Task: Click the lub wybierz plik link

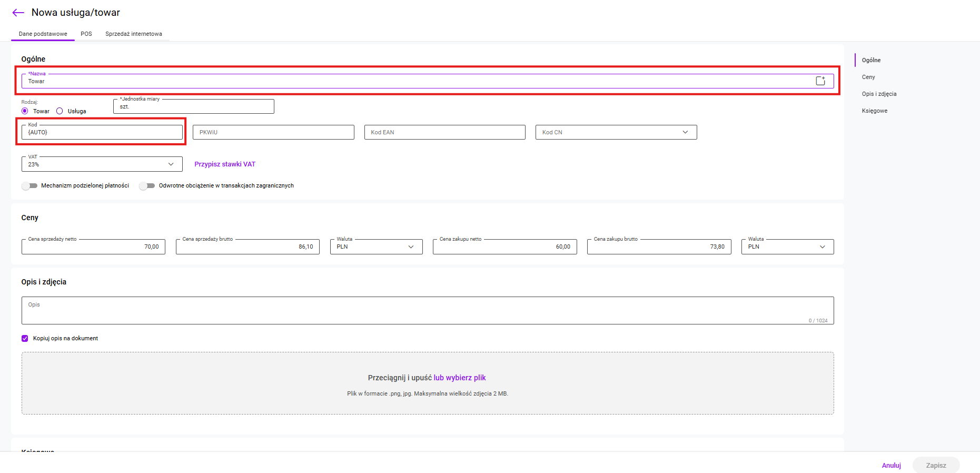Action: pyautogui.click(x=459, y=378)
